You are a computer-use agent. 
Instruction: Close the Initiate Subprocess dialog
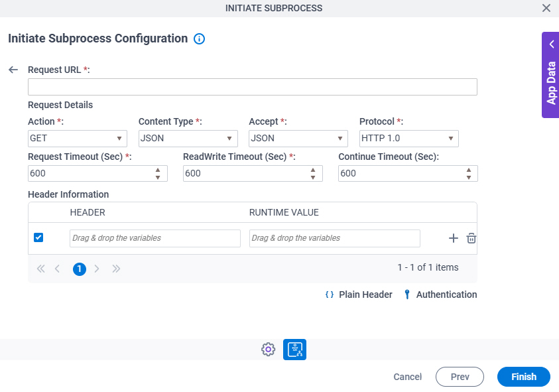coord(546,8)
